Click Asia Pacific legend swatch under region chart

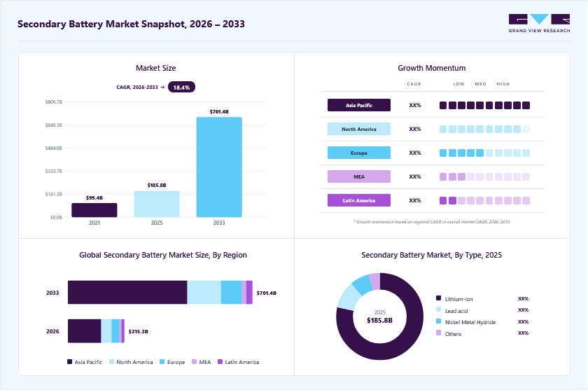pos(69,362)
